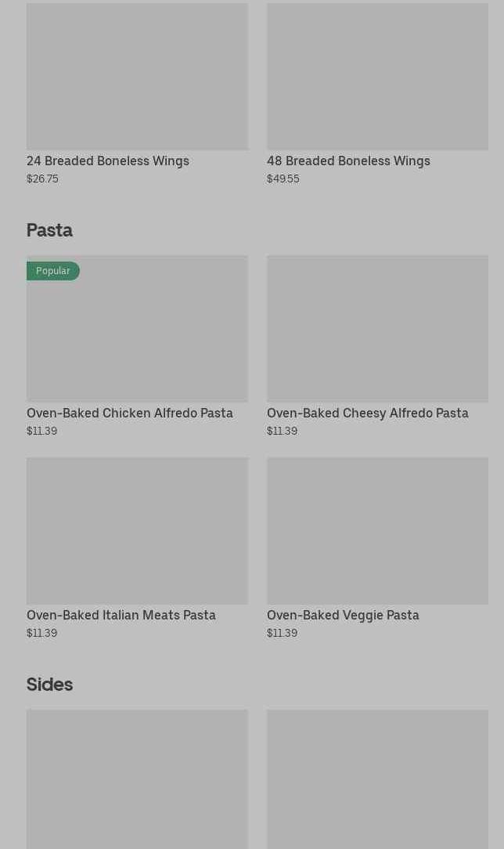The image size is (504, 849).
Task: Click the $49.55 price label
Action: coord(283,179)
